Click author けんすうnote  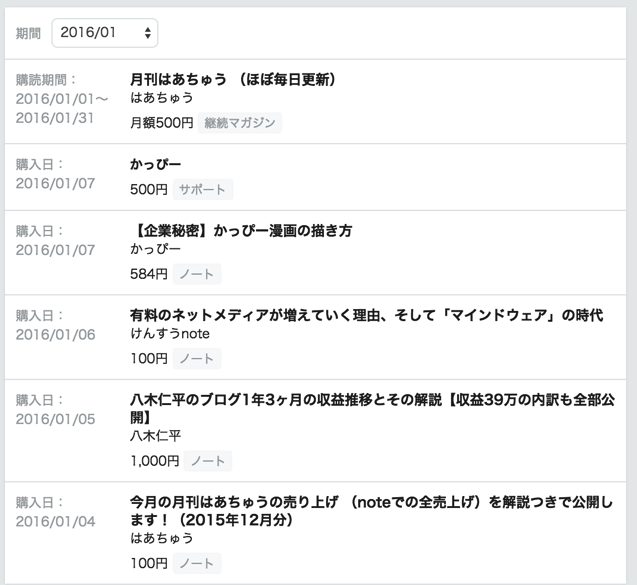(170, 334)
